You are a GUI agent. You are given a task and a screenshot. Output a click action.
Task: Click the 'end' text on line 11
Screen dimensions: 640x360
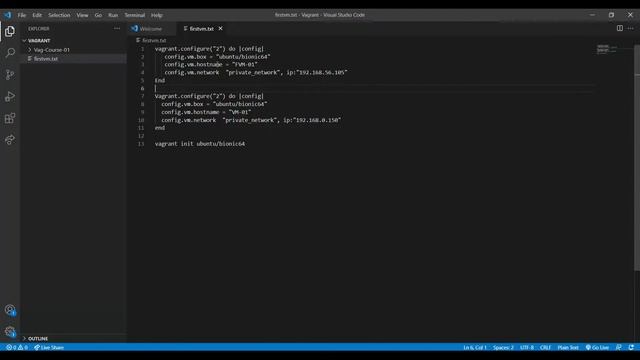click(160, 128)
